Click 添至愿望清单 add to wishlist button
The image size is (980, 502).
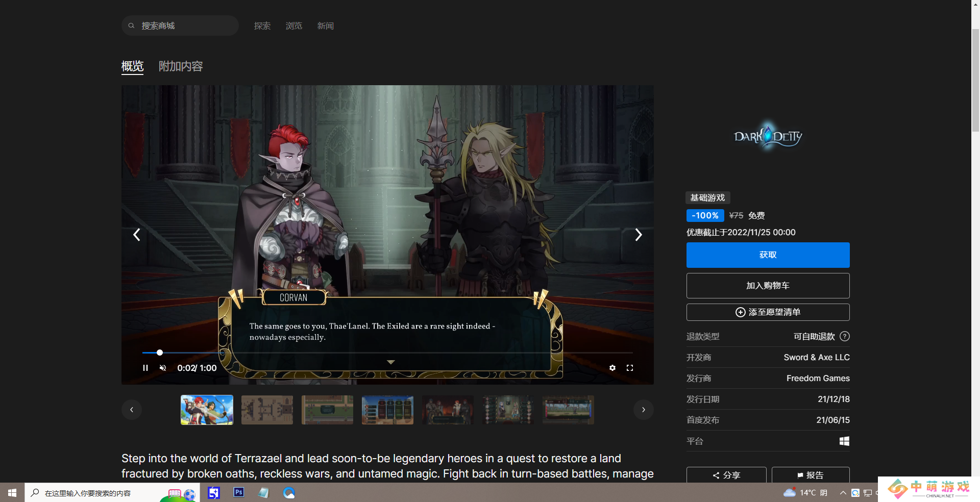768,312
